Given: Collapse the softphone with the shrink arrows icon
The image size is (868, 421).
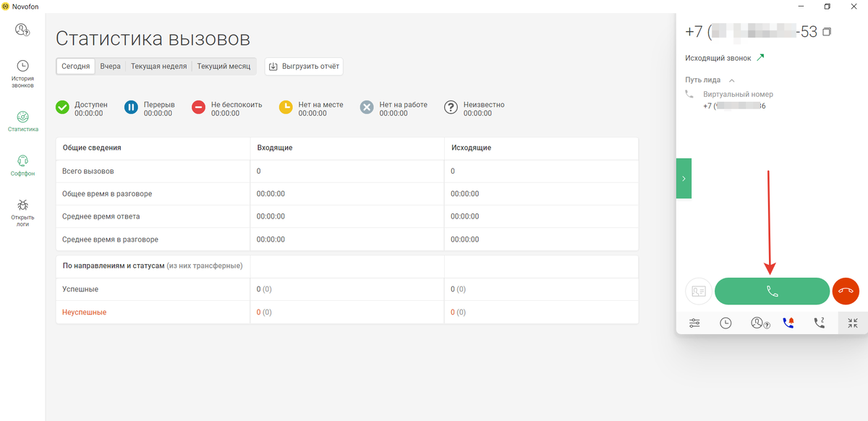Looking at the screenshot, I should tap(853, 323).
